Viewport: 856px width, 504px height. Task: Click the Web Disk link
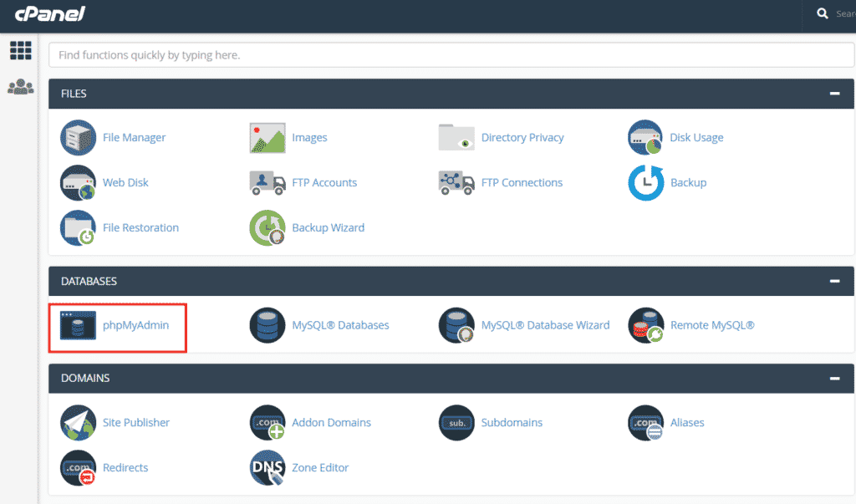point(125,183)
